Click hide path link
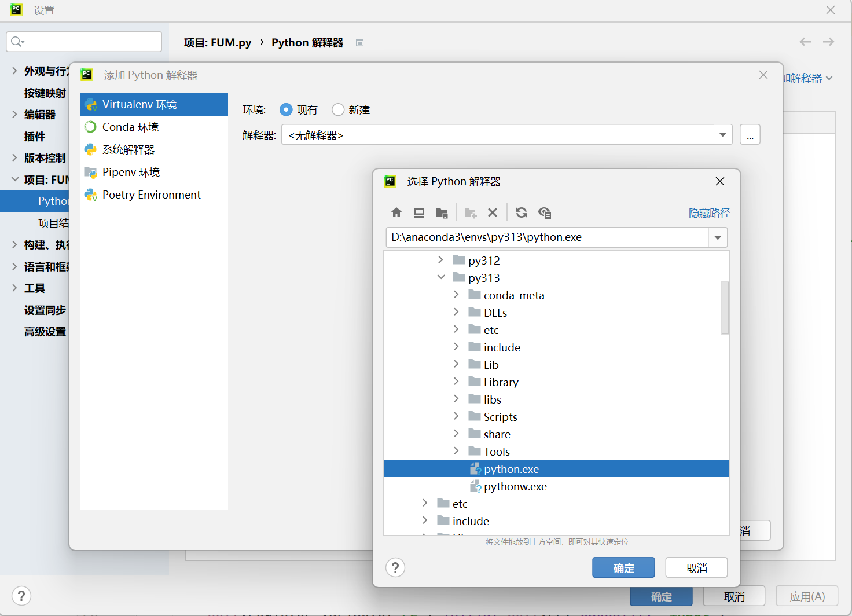 710,213
